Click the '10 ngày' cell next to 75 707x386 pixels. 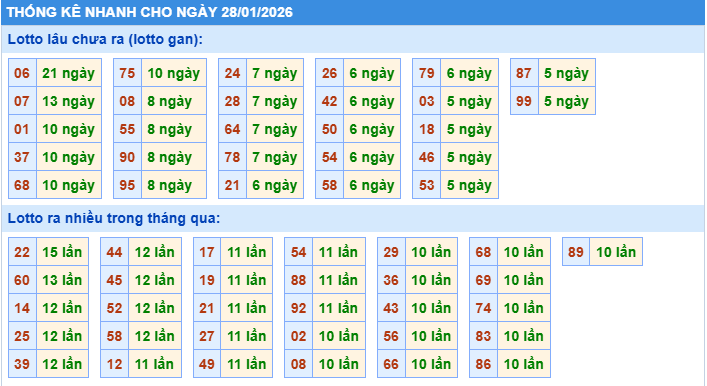(174, 73)
